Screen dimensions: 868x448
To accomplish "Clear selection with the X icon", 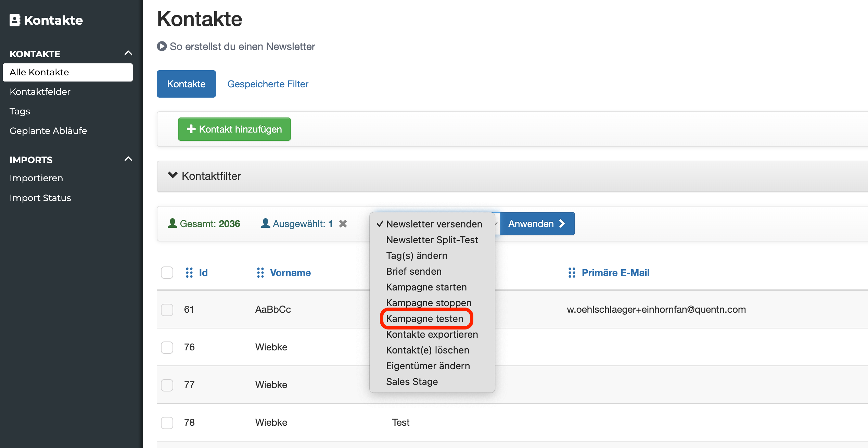I will coord(343,224).
